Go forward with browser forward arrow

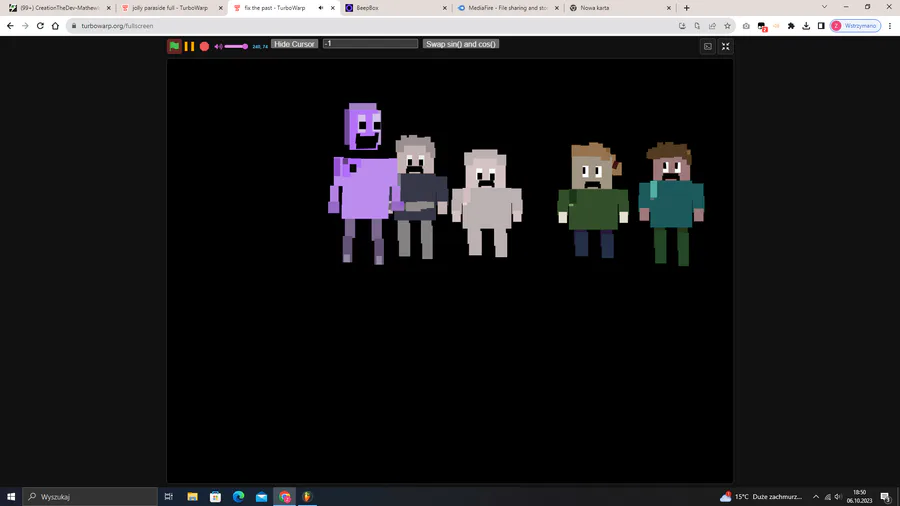[25, 26]
